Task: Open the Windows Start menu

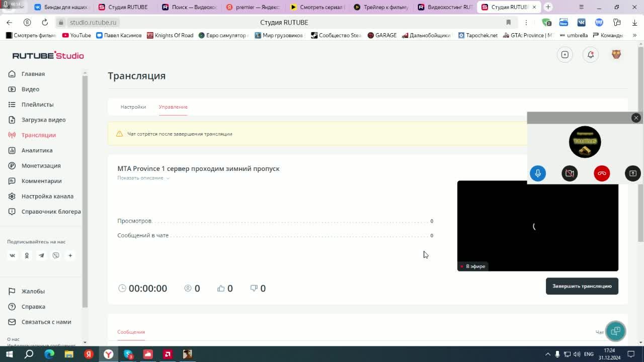Action: (x=9, y=354)
